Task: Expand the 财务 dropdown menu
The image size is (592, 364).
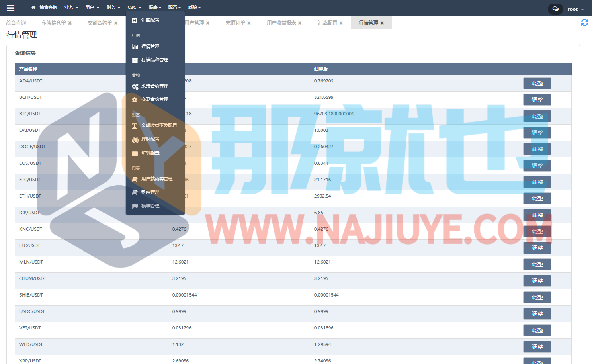Action: pyautogui.click(x=113, y=8)
